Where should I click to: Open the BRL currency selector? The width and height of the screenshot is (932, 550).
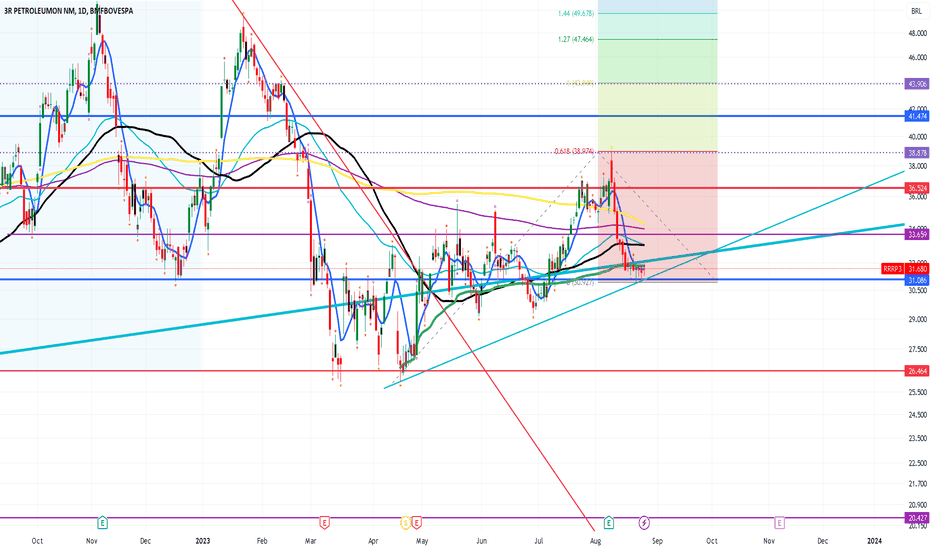[x=916, y=11]
